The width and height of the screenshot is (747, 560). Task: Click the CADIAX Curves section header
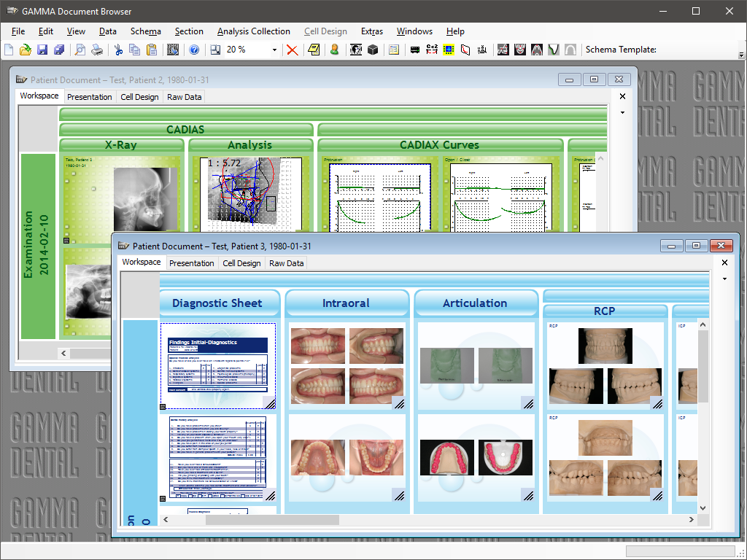440,145
